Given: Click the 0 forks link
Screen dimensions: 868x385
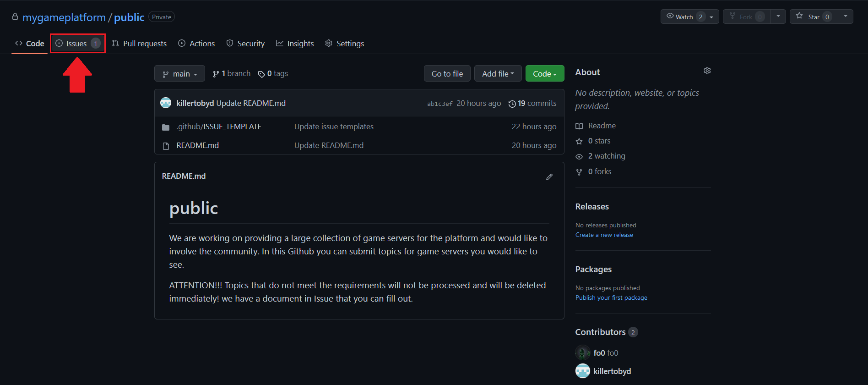Looking at the screenshot, I should tap(600, 171).
